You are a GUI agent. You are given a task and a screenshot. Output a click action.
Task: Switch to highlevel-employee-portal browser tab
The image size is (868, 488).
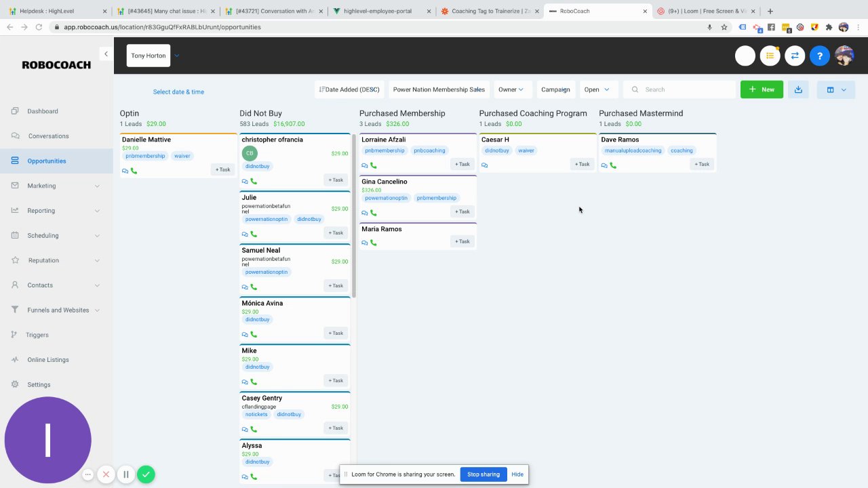(x=381, y=11)
